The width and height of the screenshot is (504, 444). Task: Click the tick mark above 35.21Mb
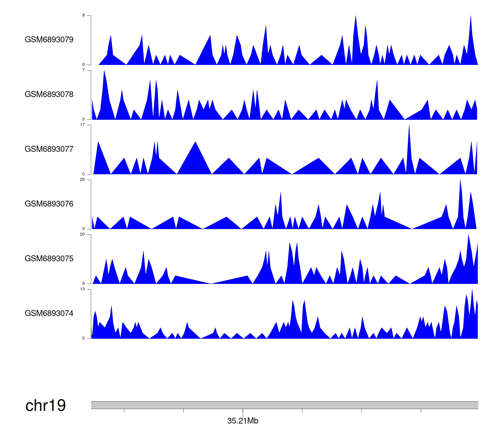click(243, 412)
